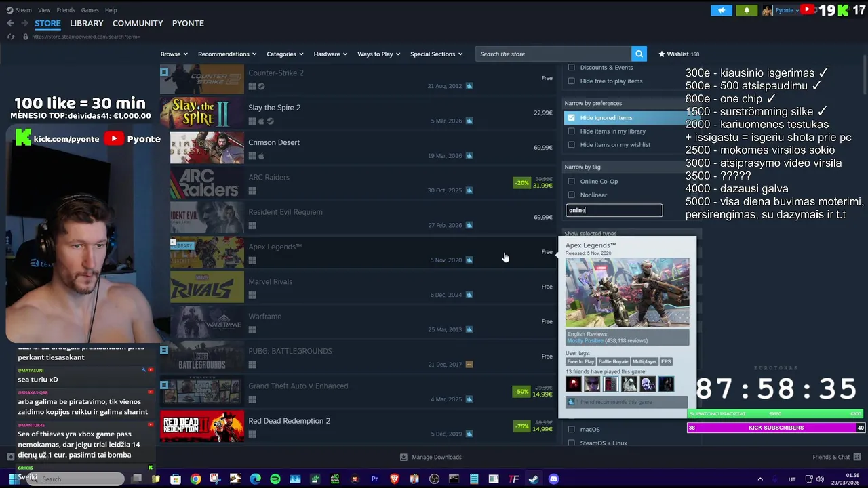Switch to the LIBRARY tab
Image resolution: width=868 pixels, height=488 pixels.
tap(86, 23)
